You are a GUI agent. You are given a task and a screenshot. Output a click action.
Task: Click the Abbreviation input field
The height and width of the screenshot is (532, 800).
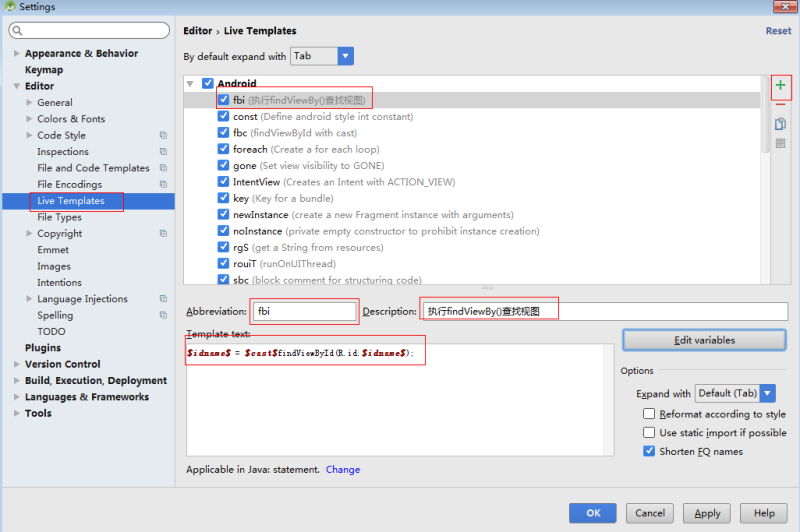coord(305,311)
